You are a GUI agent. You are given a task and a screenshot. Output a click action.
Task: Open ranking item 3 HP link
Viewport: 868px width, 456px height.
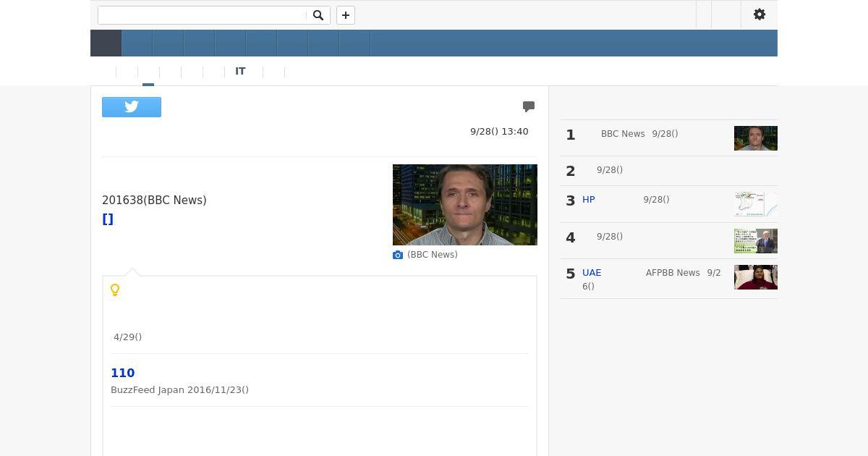(589, 200)
